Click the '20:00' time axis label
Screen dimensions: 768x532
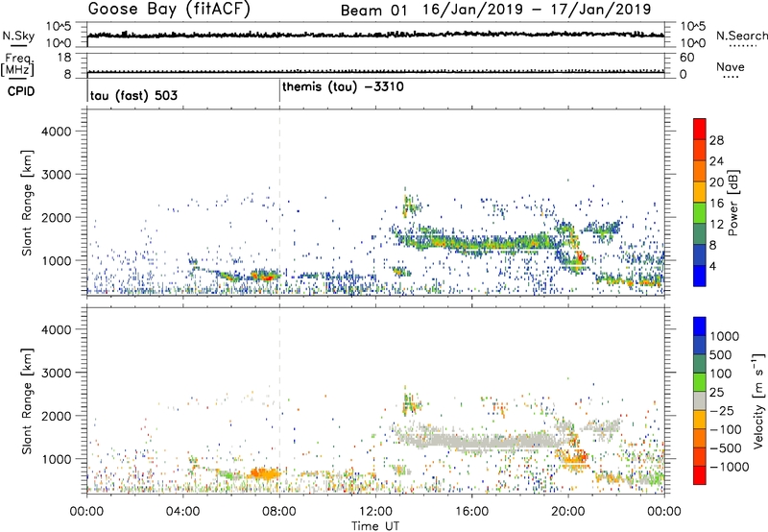pos(568,512)
